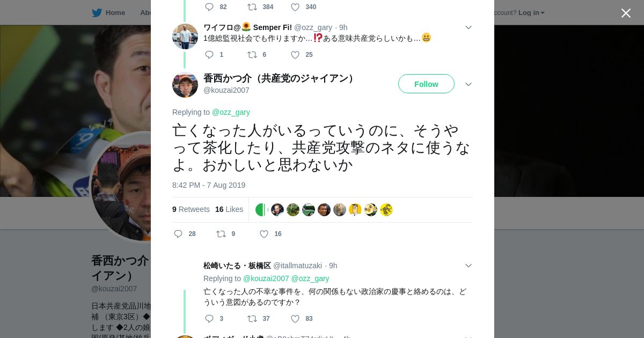Open the @ozz_gary Replying to link
Image resolution: width=644 pixels, height=338 pixels.
point(231,112)
